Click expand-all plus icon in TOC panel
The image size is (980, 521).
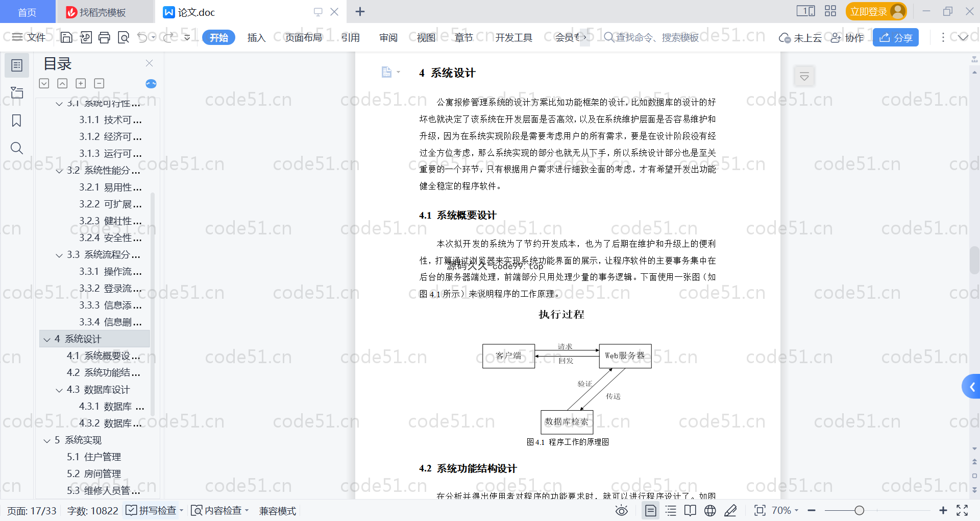pyautogui.click(x=81, y=83)
